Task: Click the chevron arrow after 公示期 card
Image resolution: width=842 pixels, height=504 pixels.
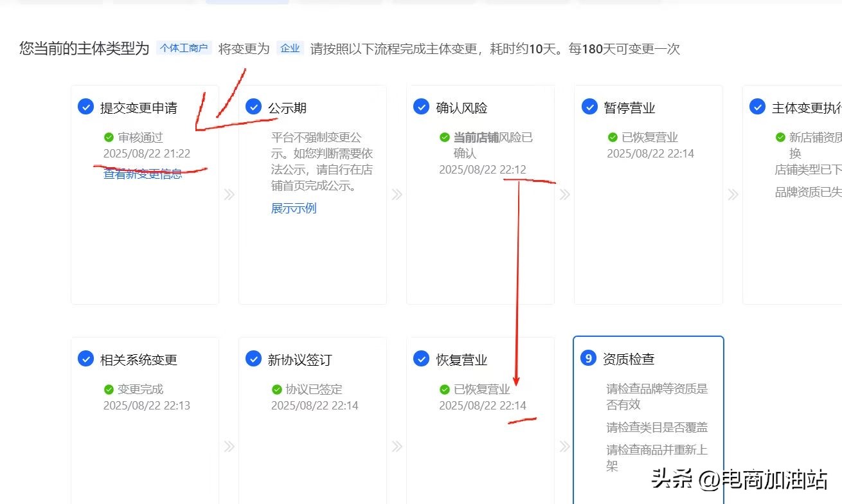Action: [397, 194]
